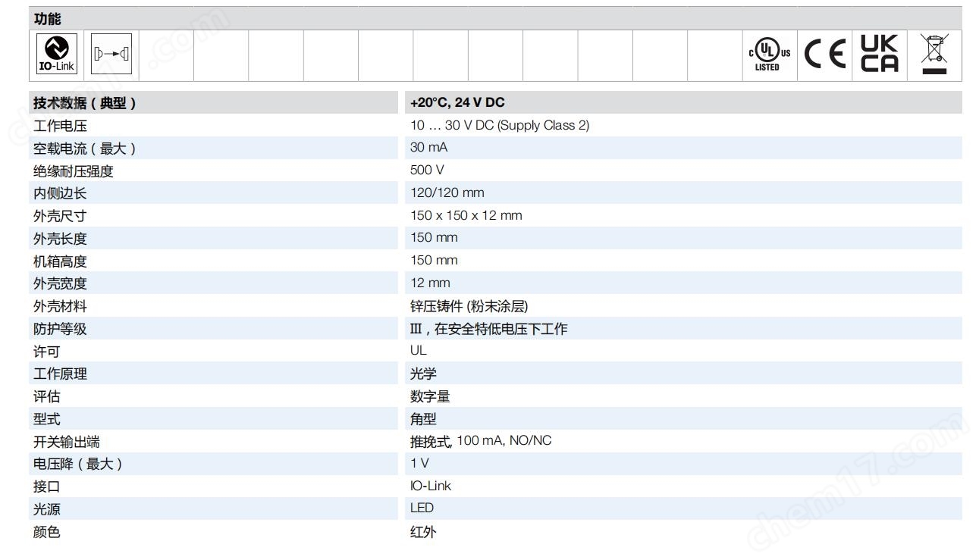Select the 红外 value
The height and width of the screenshot is (560, 979).
tap(423, 532)
